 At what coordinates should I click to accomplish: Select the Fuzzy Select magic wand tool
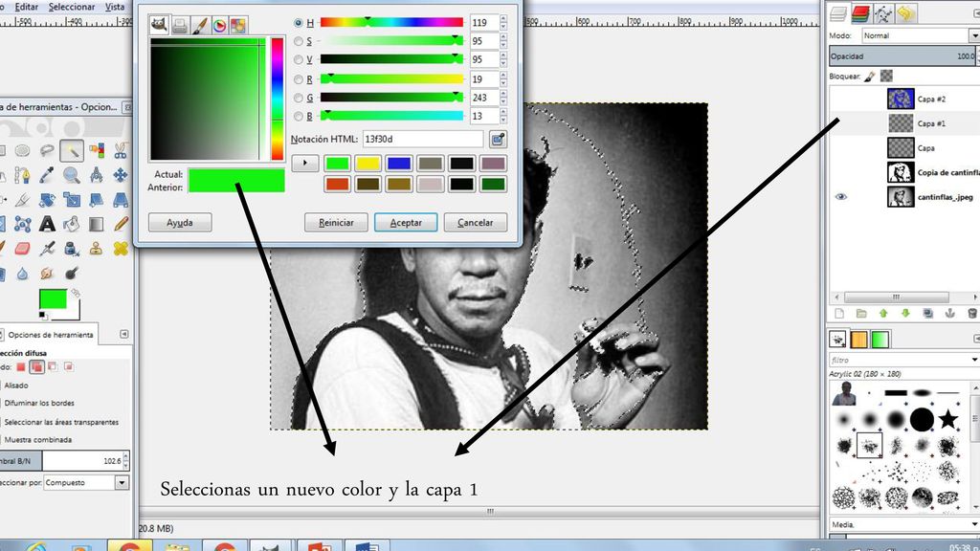tap(72, 150)
